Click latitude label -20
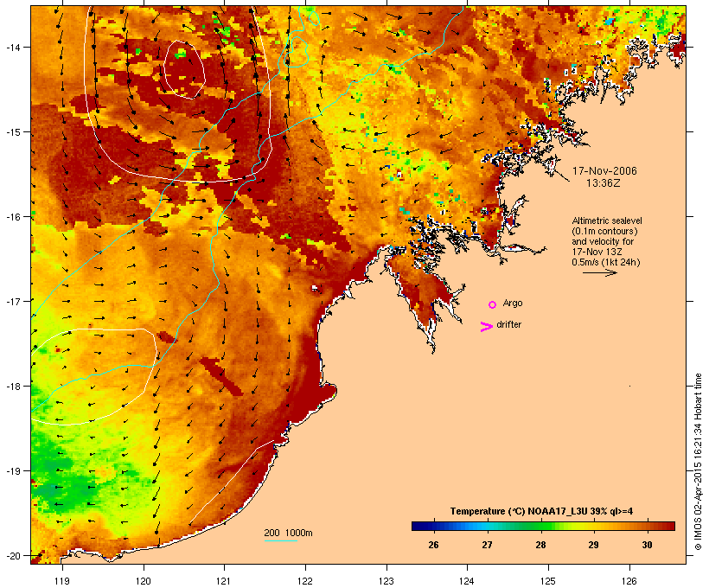 [13, 556]
